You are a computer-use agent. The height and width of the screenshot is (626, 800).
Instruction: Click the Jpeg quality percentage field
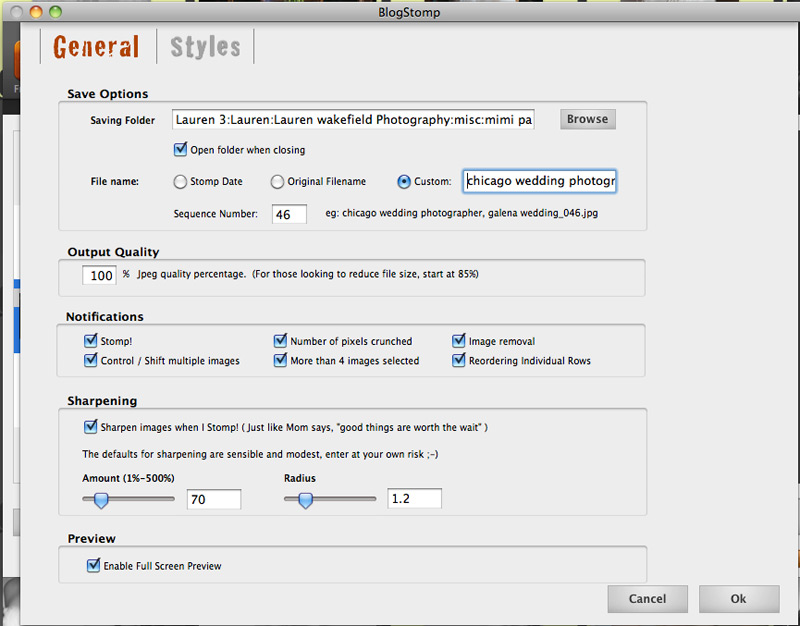click(99, 275)
